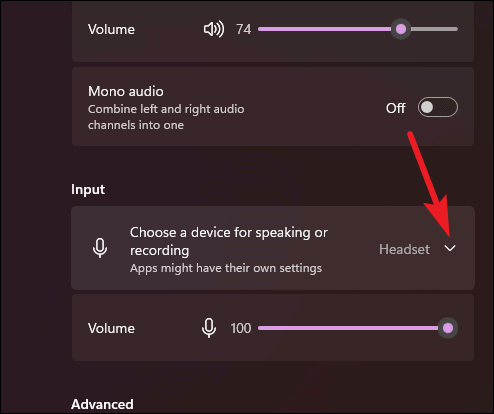This screenshot has height=414, width=494.
Task: Mute the microphone icon beside input Volume
Action: click(209, 328)
